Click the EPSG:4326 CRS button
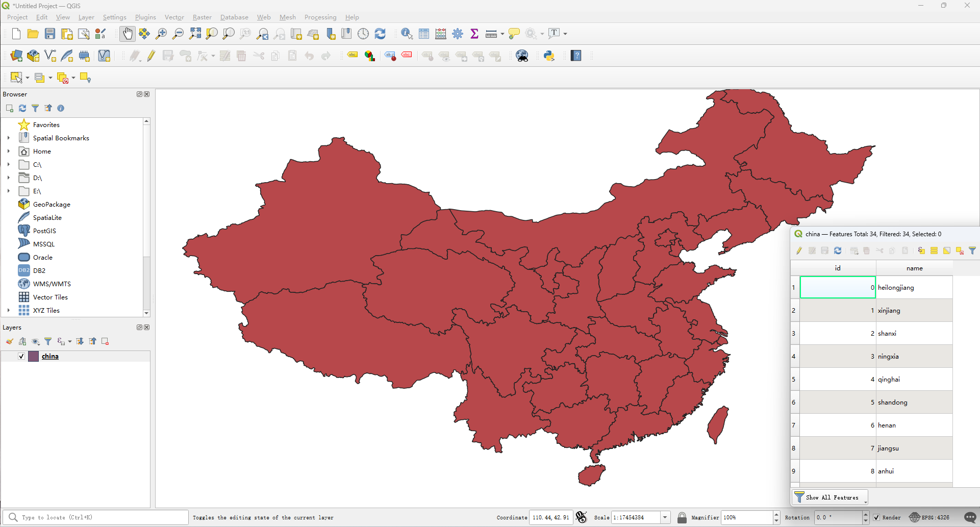The image size is (980, 527). [929, 517]
